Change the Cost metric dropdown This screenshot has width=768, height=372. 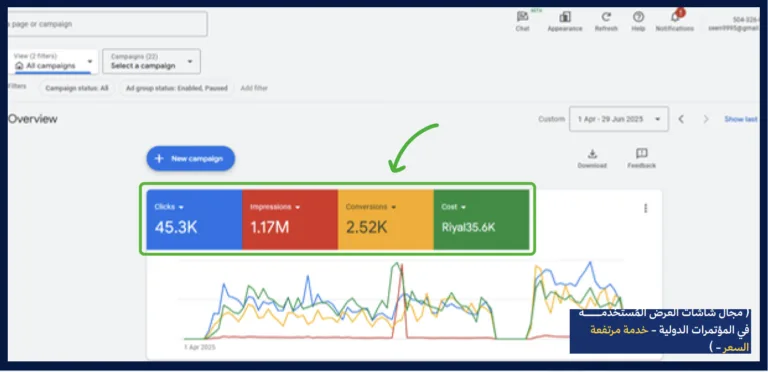(x=454, y=207)
